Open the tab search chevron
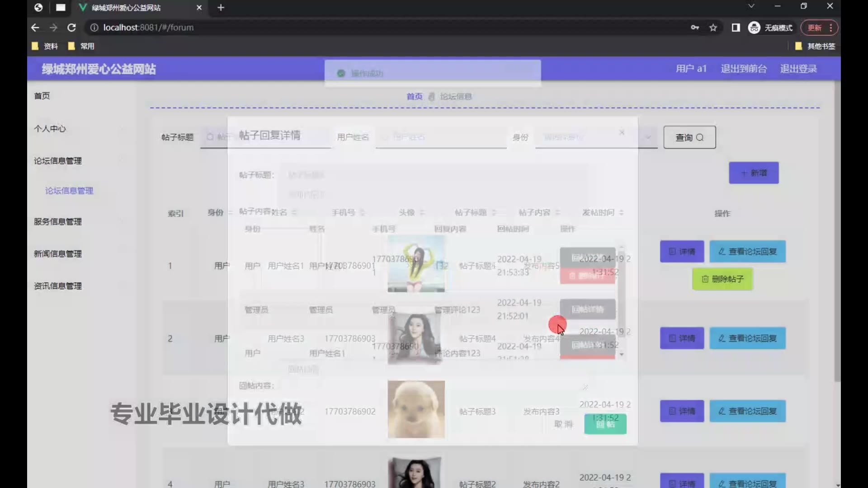The image size is (868, 488). [751, 6]
